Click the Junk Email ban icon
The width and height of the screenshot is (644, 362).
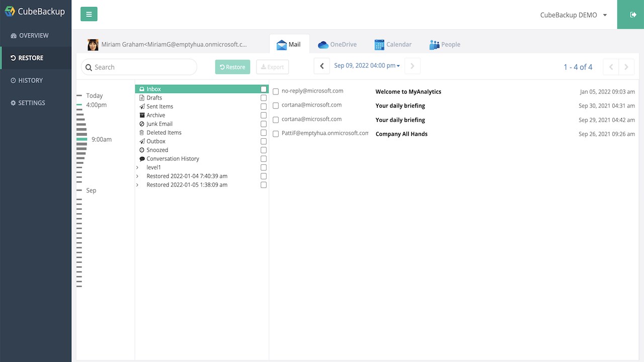click(142, 124)
